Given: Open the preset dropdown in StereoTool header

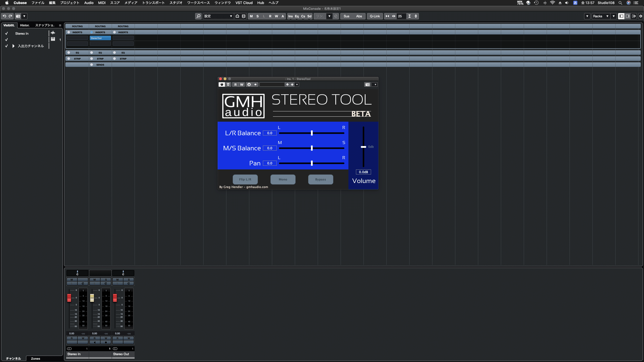Looking at the screenshot, I should coord(297,84).
